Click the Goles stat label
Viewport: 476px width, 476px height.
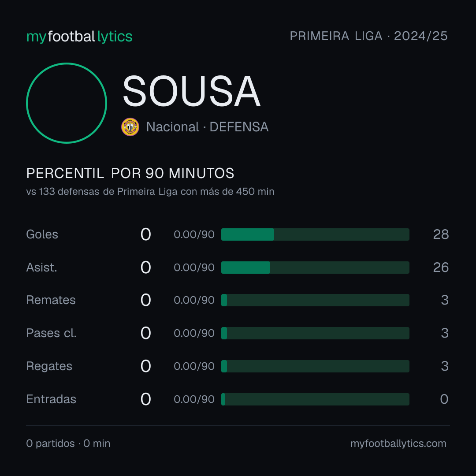(x=42, y=234)
